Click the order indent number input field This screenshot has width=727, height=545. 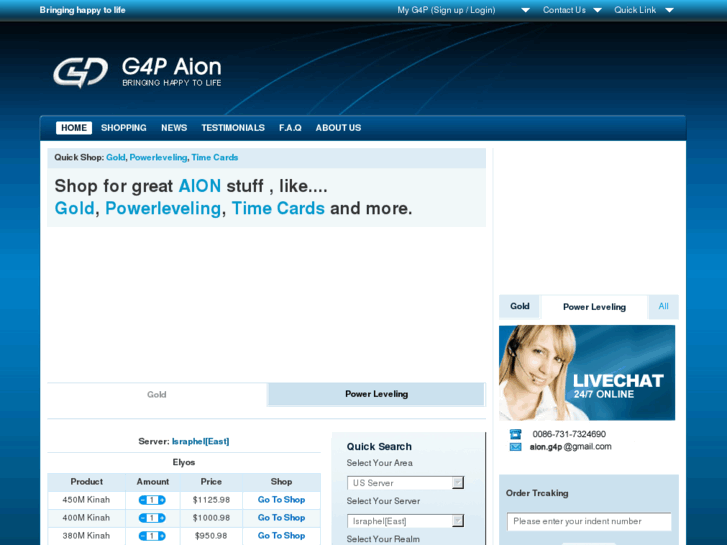589,521
